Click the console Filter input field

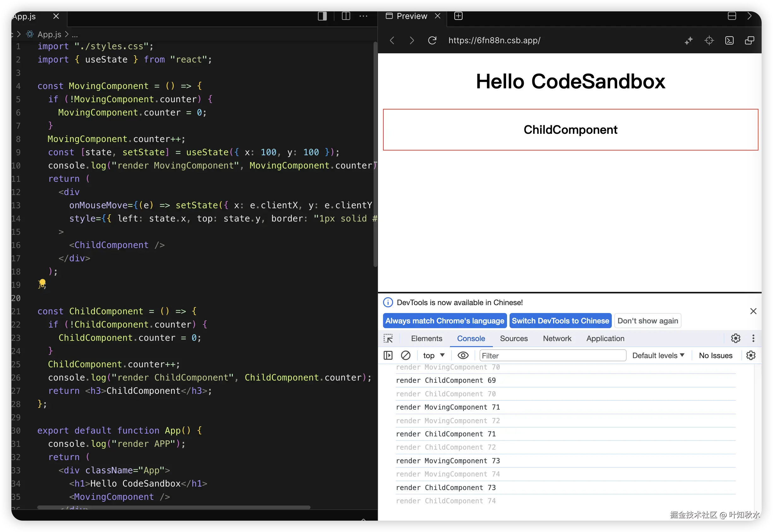552,355
